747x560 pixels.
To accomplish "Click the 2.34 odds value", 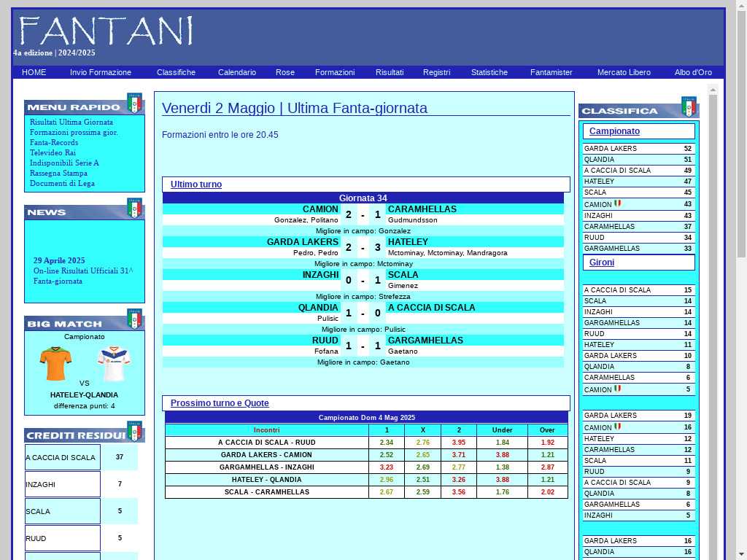I will click(x=387, y=443).
